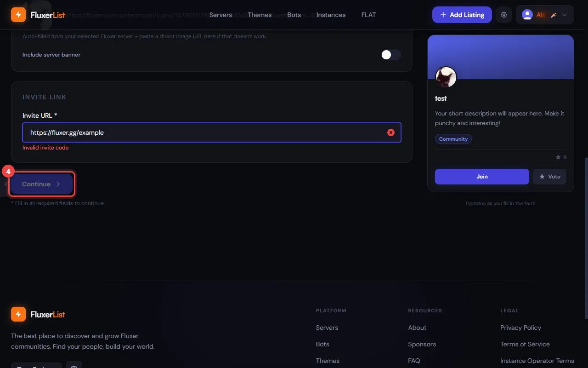Toggle Include server banner switch
This screenshot has height=368, width=588.
click(x=390, y=55)
